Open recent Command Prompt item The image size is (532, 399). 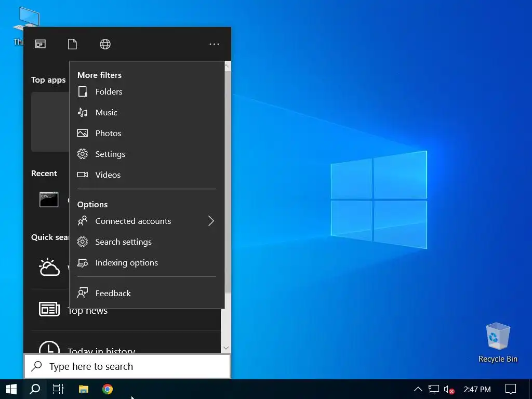(49, 199)
